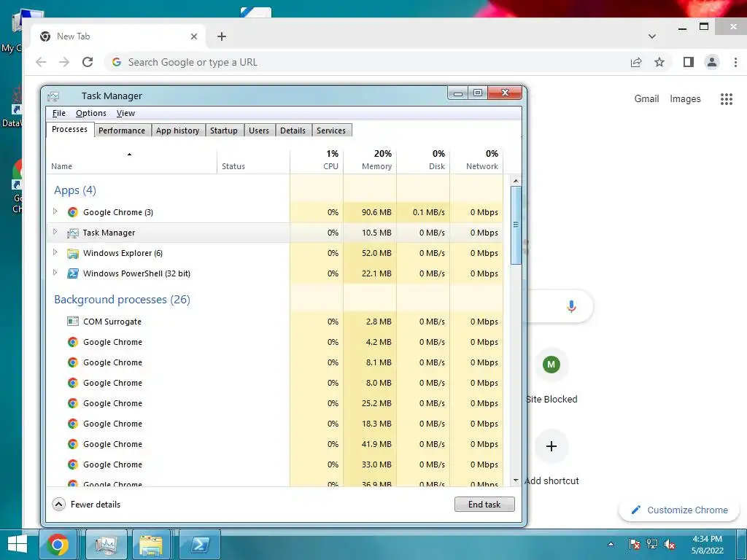Open Chrome side panel icon

tap(689, 62)
